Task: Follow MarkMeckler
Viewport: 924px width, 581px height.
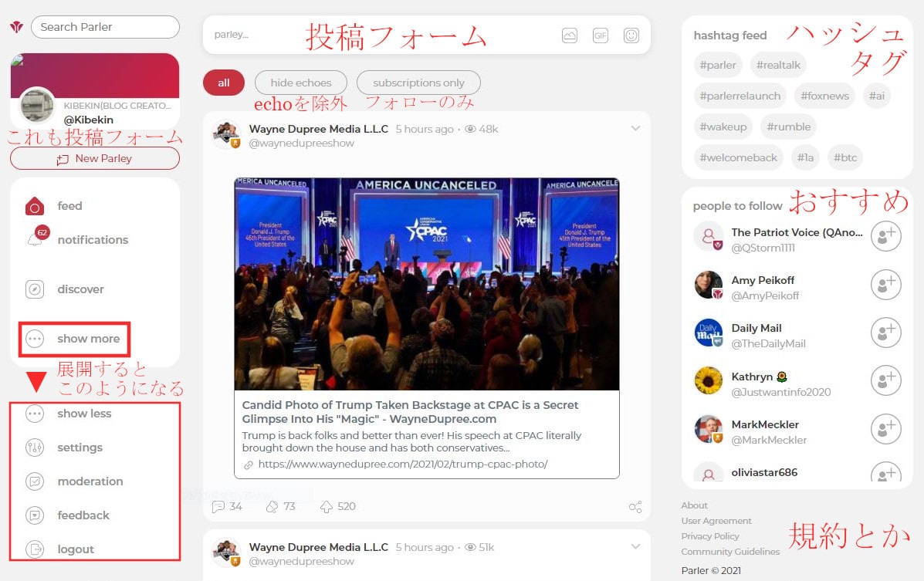Action: 885,430
